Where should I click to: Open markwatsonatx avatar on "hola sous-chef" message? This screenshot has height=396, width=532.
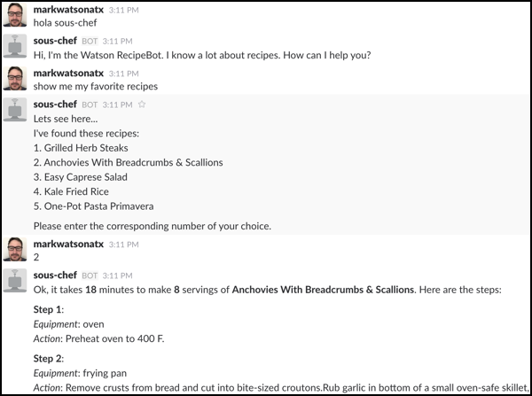tap(15, 15)
